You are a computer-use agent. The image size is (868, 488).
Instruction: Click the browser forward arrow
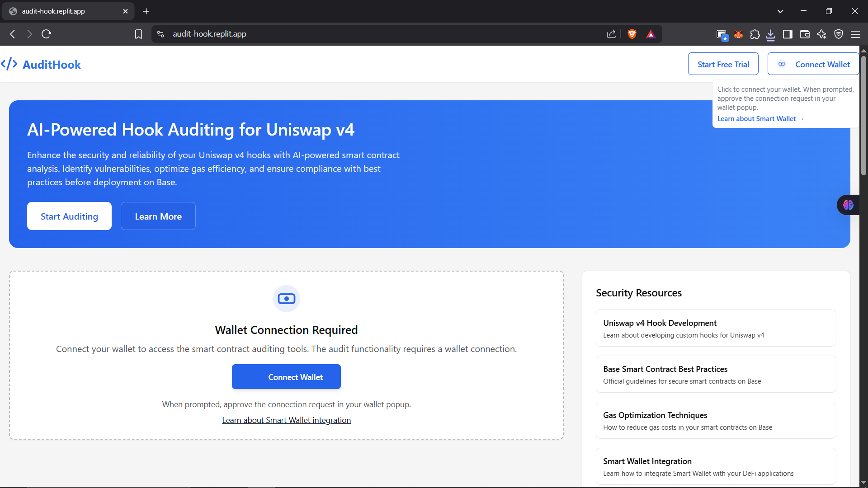[x=29, y=34]
